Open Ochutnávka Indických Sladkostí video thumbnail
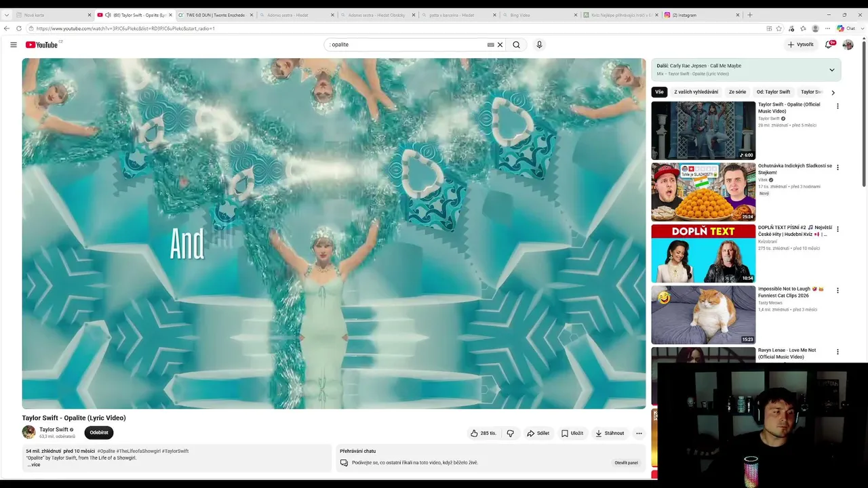This screenshot has width=868, height=488. pyautogui.click(x=703, y=192)
